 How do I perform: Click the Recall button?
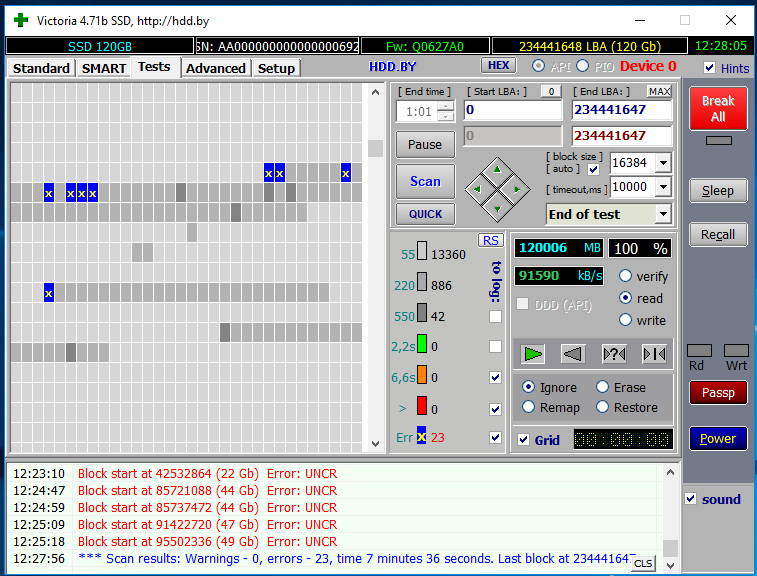718,235
